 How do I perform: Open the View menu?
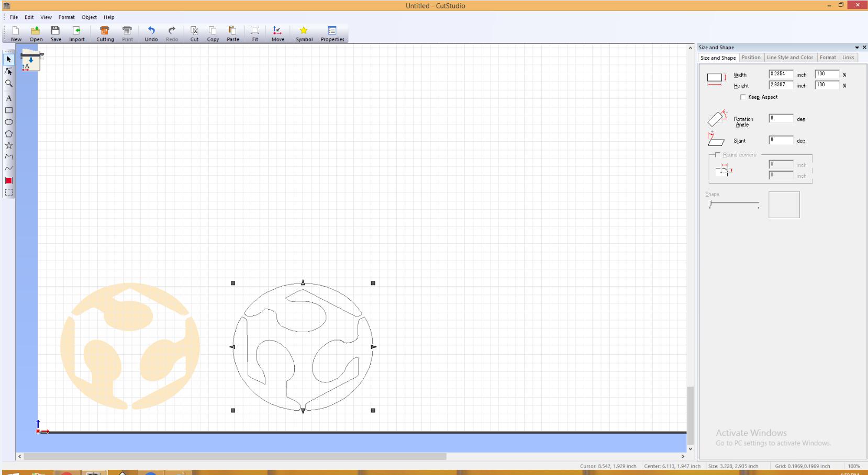[x=46, y=17]
